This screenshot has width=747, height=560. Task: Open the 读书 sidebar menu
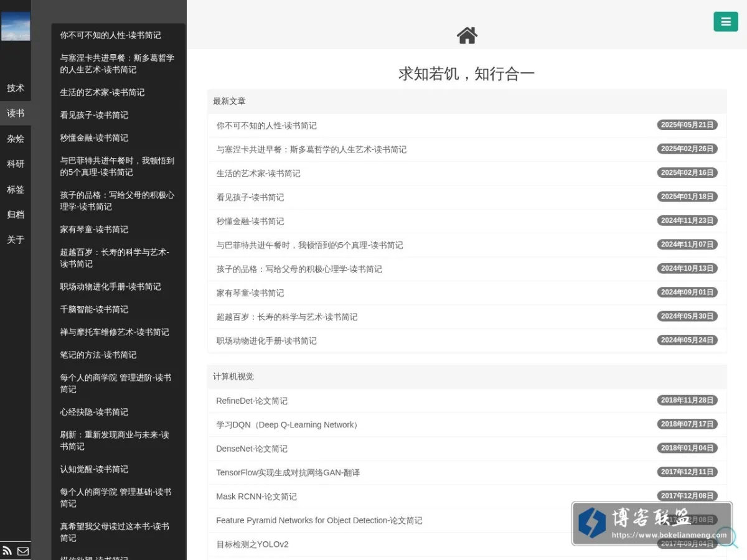pyautogui.click(x=16, y=113)
